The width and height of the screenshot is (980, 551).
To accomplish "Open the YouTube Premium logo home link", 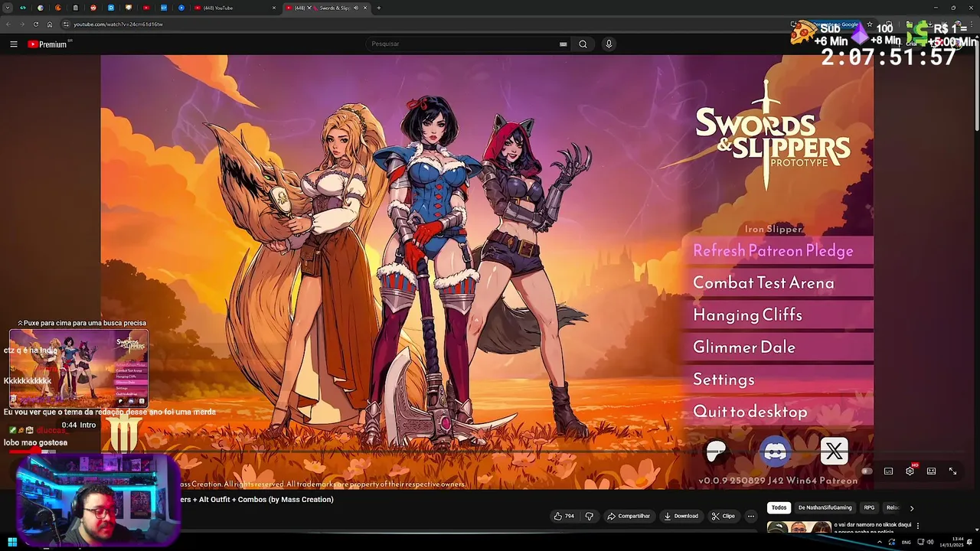I will point(47,44).
